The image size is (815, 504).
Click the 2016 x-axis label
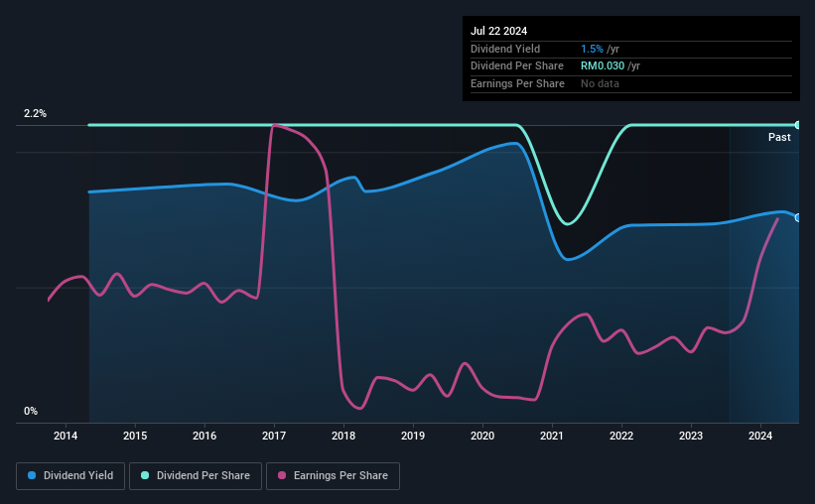point(204,436)
